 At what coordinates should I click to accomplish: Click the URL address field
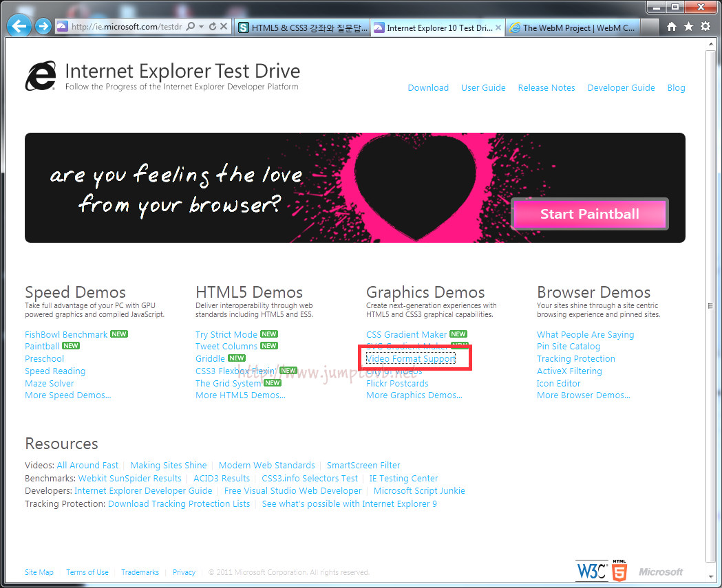click(127, 27)
